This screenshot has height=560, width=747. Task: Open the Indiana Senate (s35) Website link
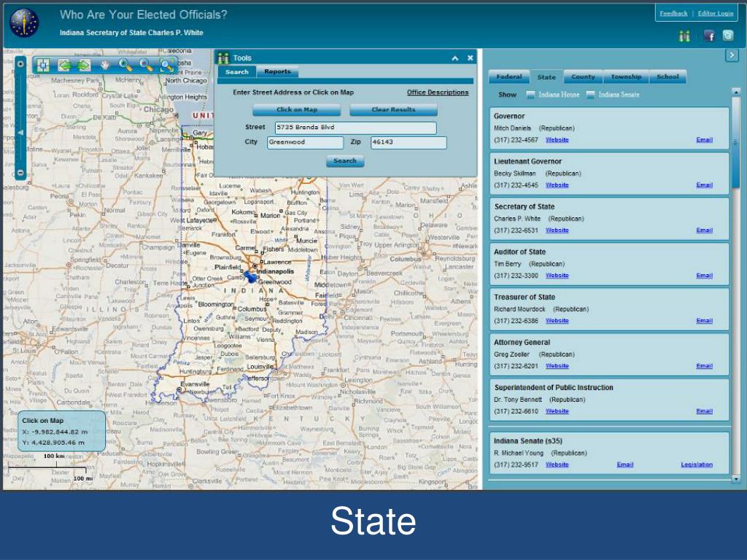pos(557,464)
